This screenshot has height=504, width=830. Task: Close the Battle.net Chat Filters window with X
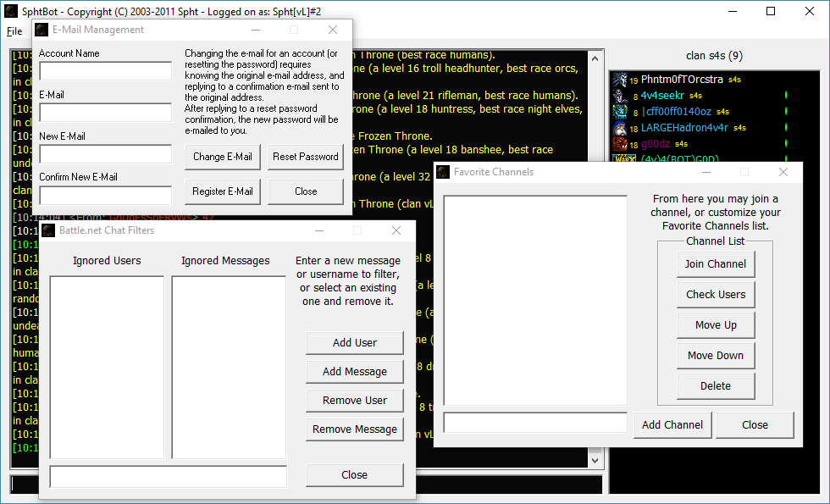coord(396,230)
